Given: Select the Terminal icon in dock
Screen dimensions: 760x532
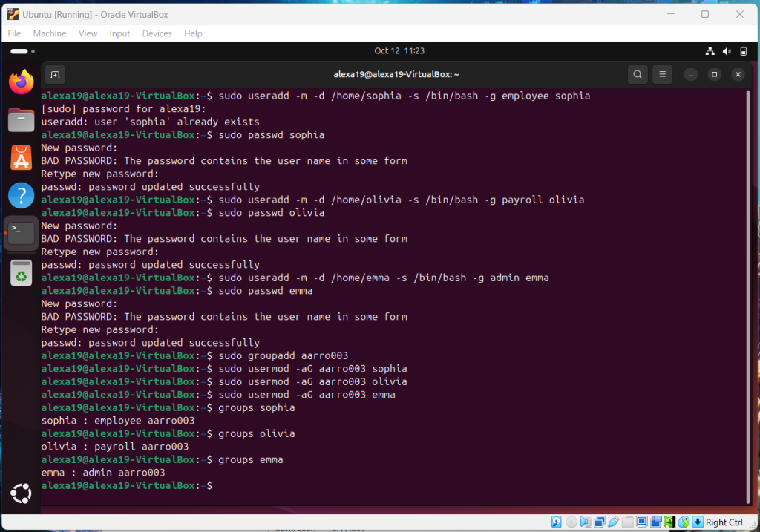Looking at the screenshot, I should pyautogui.click(x=22, y=234).
